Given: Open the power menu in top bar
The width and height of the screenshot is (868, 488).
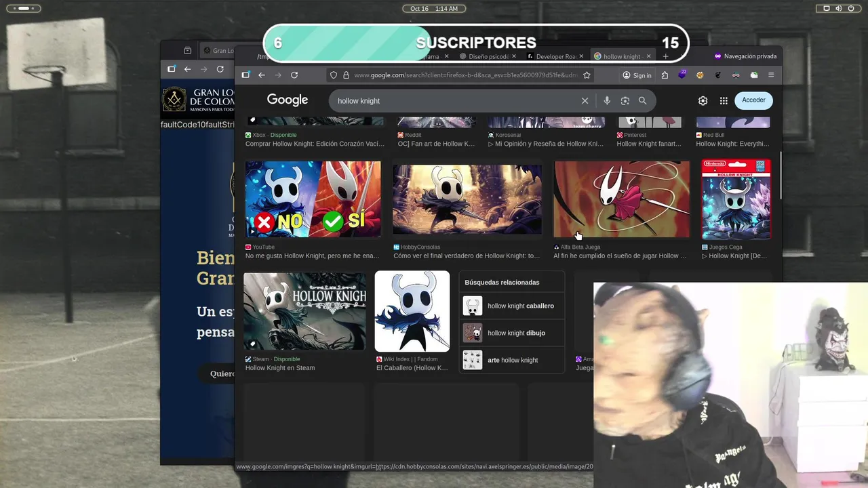Looking at the screenshot, I should pyautogui.click(x=851, y=8).
